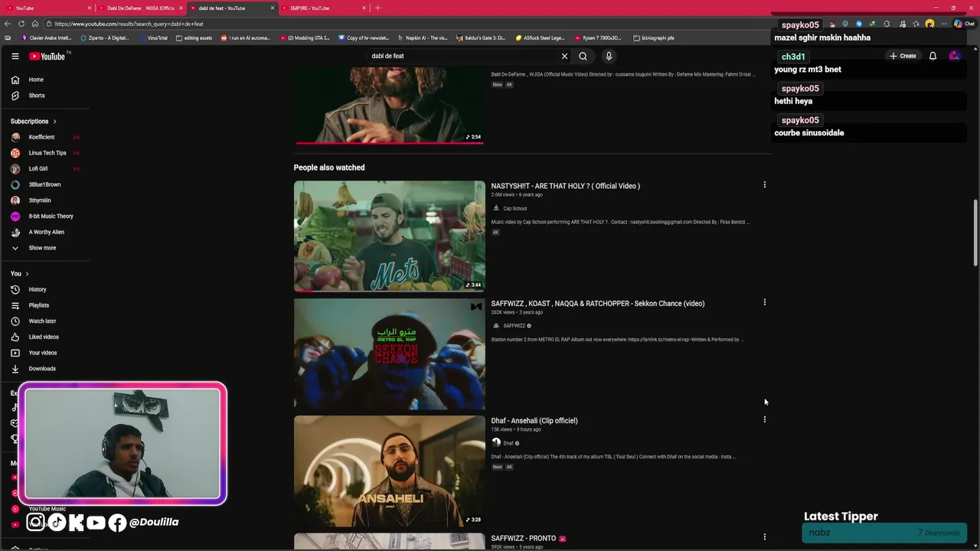Open the YouTube hamburger guide menu
The height and width of the screenshot is (551, 980).
pos(15,56)
